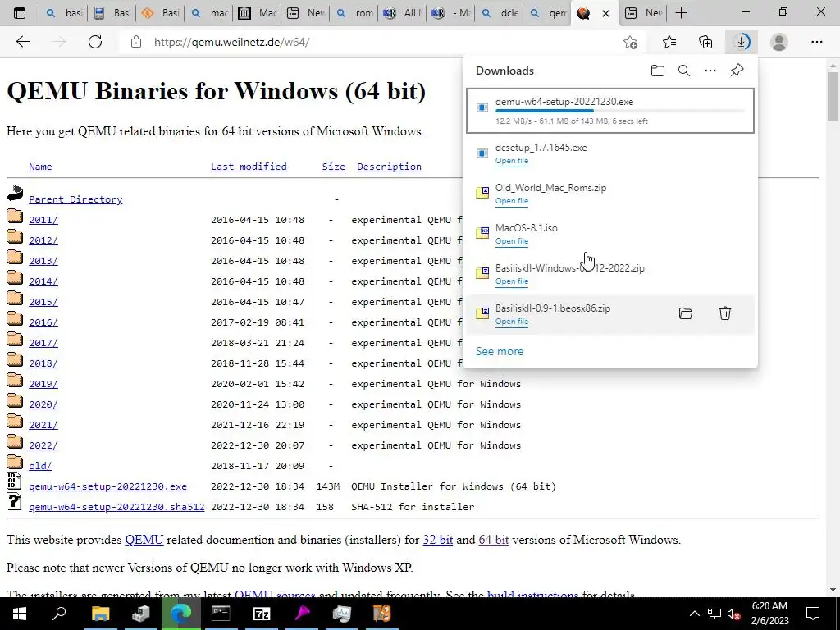Image resolution: width=840 pixels, height=630 pixels.
Task: Click the 2020/ folder icon
Action: 15,401
